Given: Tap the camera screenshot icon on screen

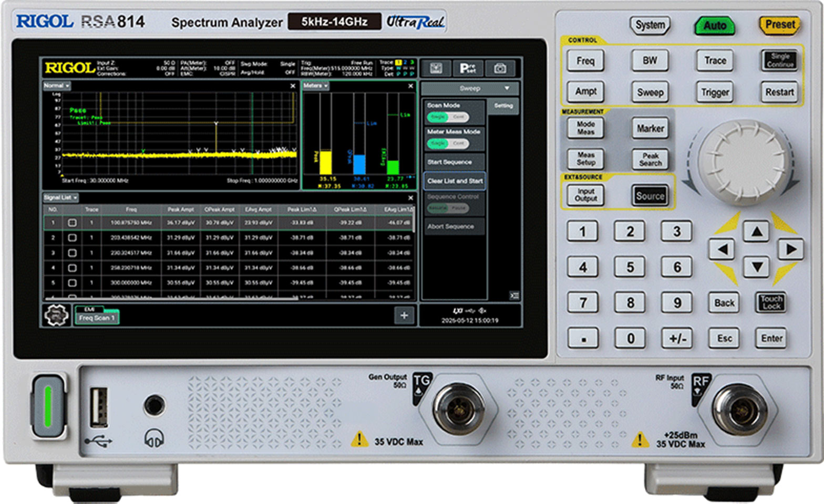Looking at the screenshot, I should click(x=500, y=68).
